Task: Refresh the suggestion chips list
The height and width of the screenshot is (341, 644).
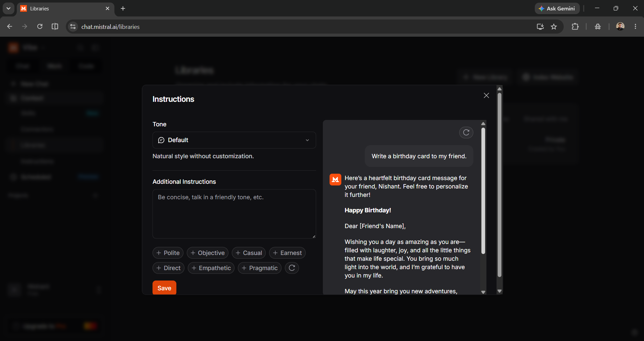Action: [x=292, y=268]
